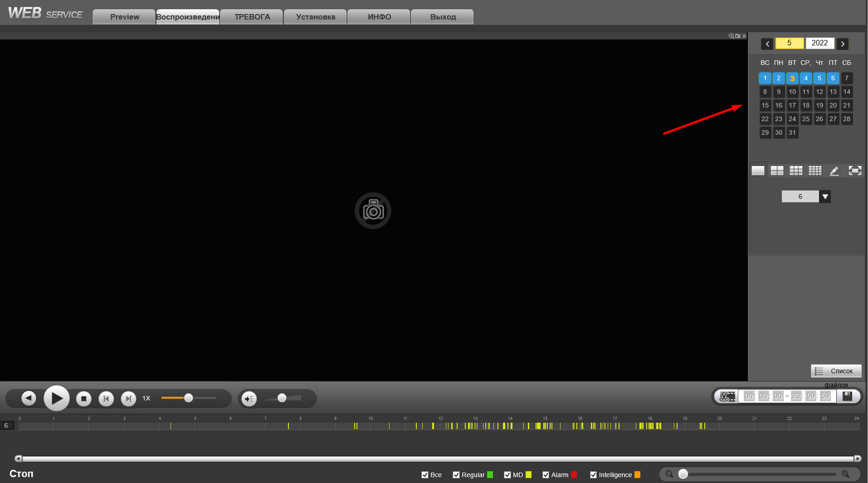Select day 15 in the calendar
Image resolution: width=868 pixels, height=483 pixels.
tap(765, 105)
